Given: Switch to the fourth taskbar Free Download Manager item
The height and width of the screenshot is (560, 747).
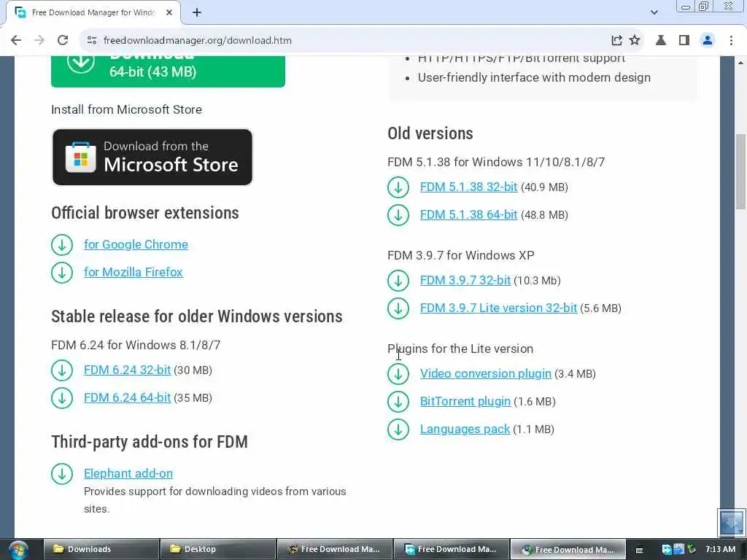Looking at the screenshot, I should tap(451, 549).
